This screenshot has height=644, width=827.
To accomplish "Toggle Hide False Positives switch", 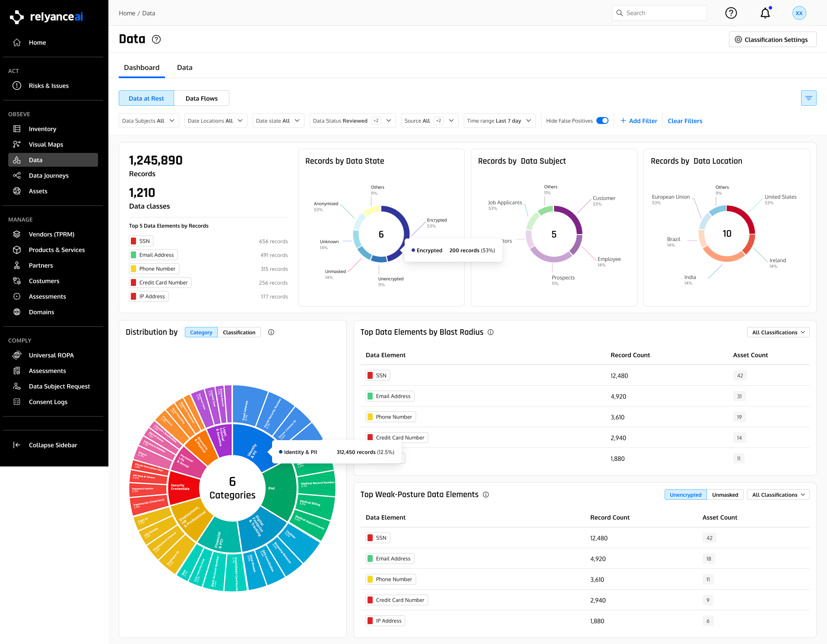I will (x=602, y=121).
